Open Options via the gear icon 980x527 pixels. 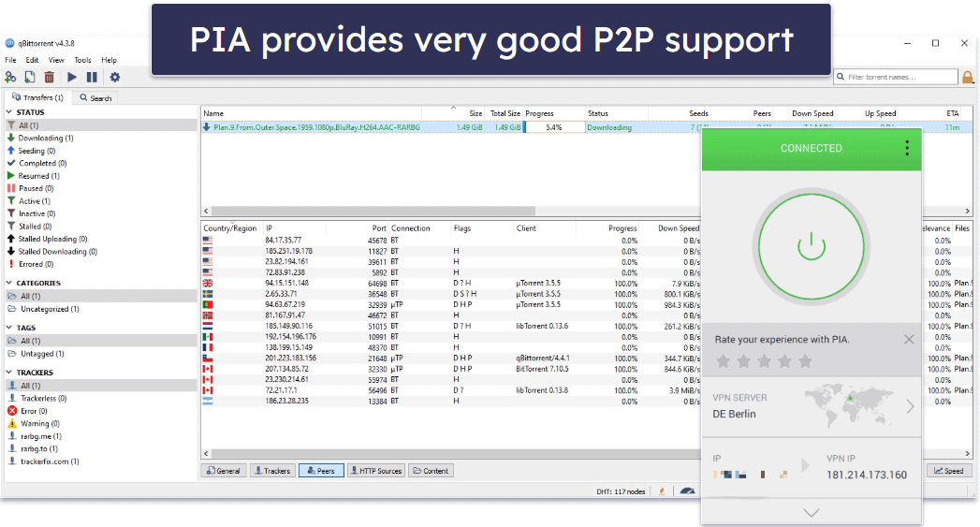coord(115,77)
